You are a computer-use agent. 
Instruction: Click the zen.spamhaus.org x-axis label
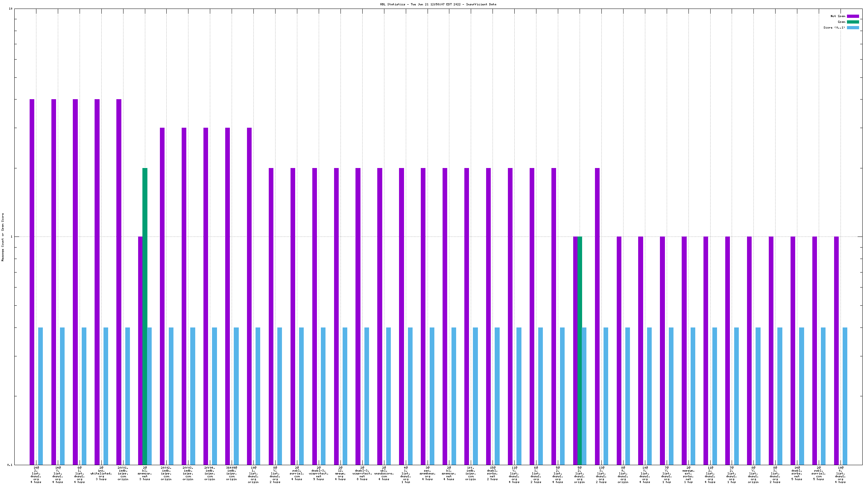pos(428,473)
